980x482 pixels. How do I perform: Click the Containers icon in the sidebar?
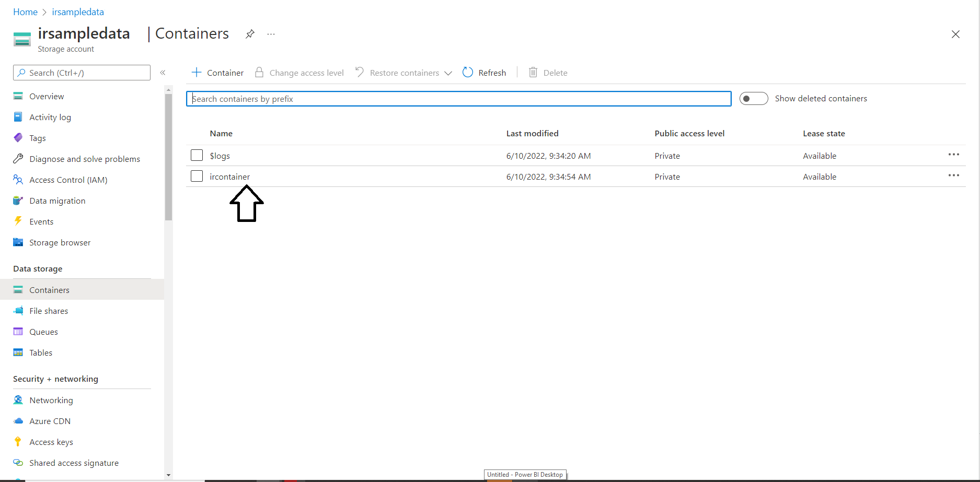pyautogui.click(x=18, y=290)
